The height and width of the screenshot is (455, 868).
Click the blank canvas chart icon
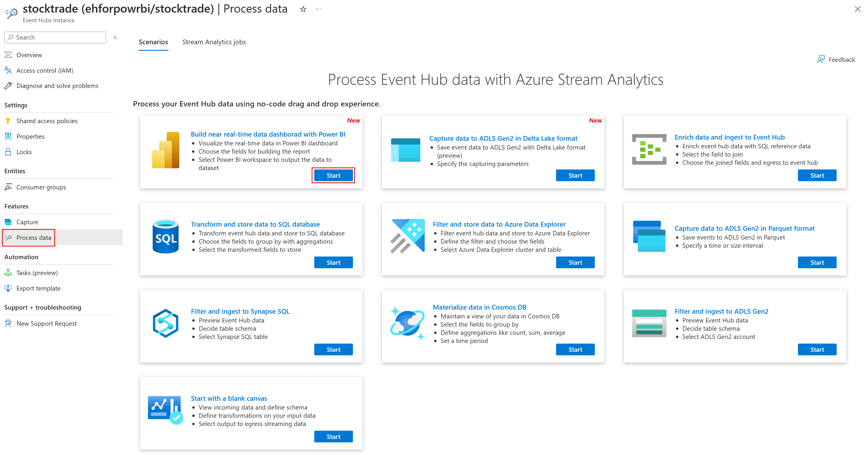[x=165, y=410]
